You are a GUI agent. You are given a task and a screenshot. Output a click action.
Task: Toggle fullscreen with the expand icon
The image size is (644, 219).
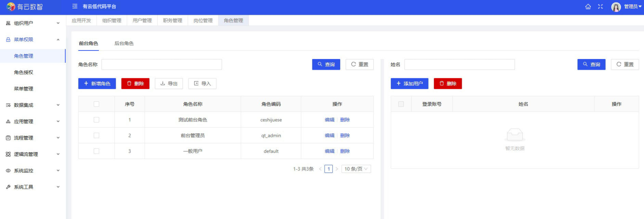600,7
